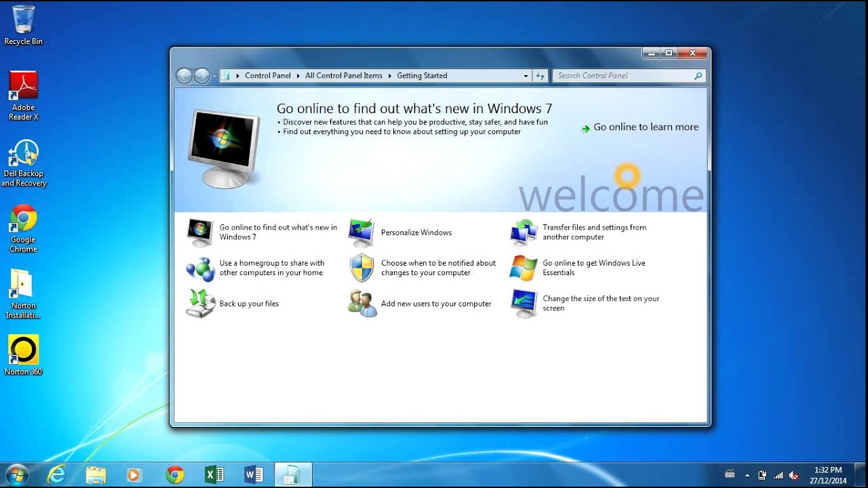The height and width of the screenshot is (488, 868).
Task: Select Change the size of the text item
Action: point(585,304)
